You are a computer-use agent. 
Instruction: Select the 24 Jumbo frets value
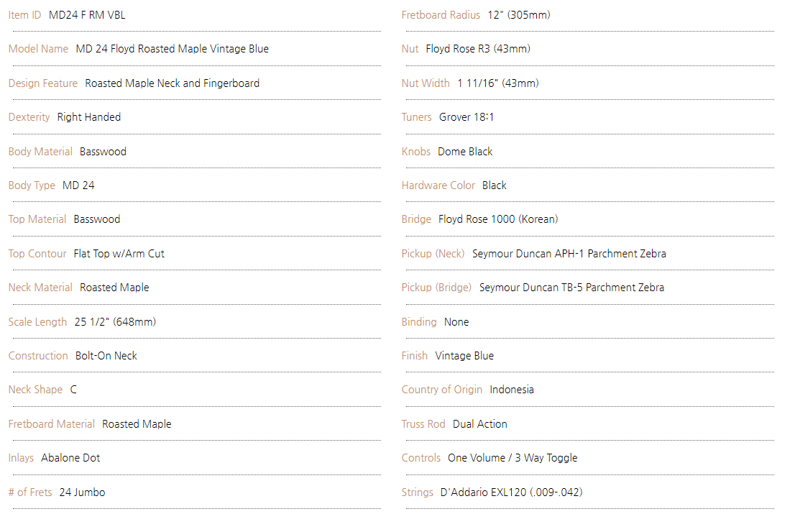tap(82, 492)
